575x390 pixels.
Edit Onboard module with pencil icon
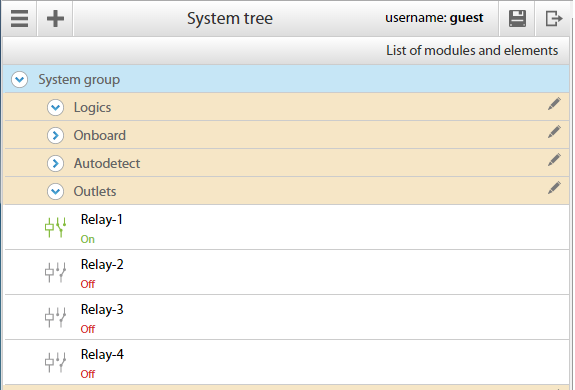click(554, 132)
